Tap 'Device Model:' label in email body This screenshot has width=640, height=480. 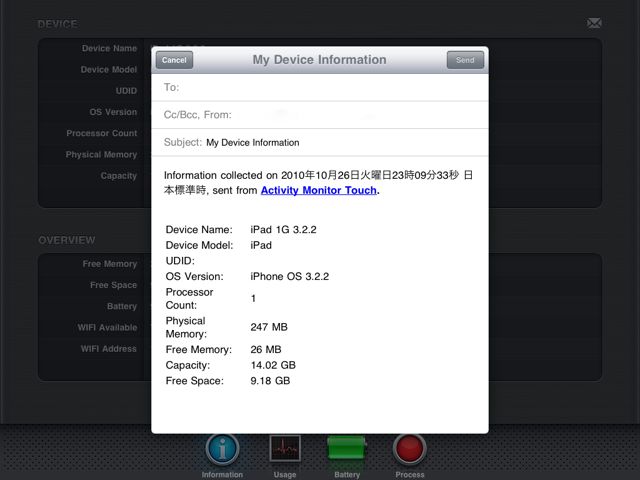point(199,245)
